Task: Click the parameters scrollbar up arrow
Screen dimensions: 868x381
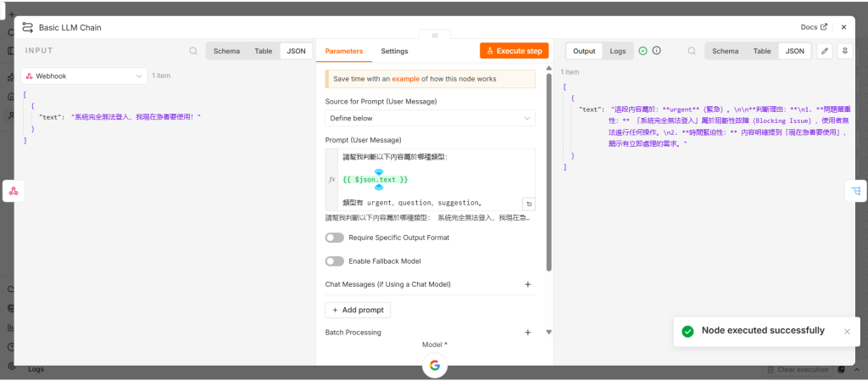Action: 548,69
